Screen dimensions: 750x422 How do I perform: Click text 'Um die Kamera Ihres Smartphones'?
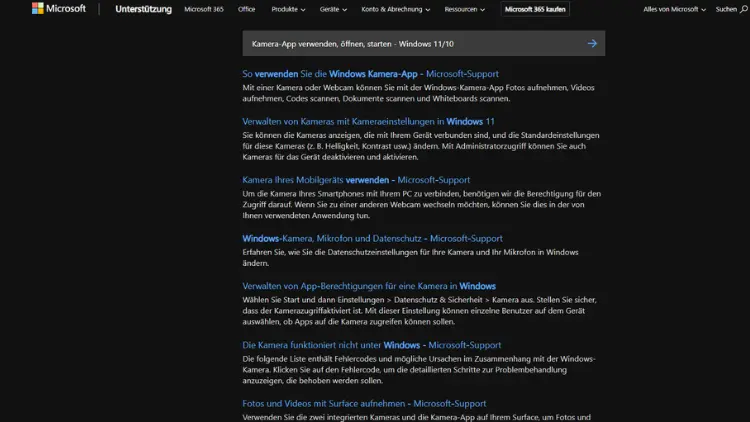coord(303,194)
